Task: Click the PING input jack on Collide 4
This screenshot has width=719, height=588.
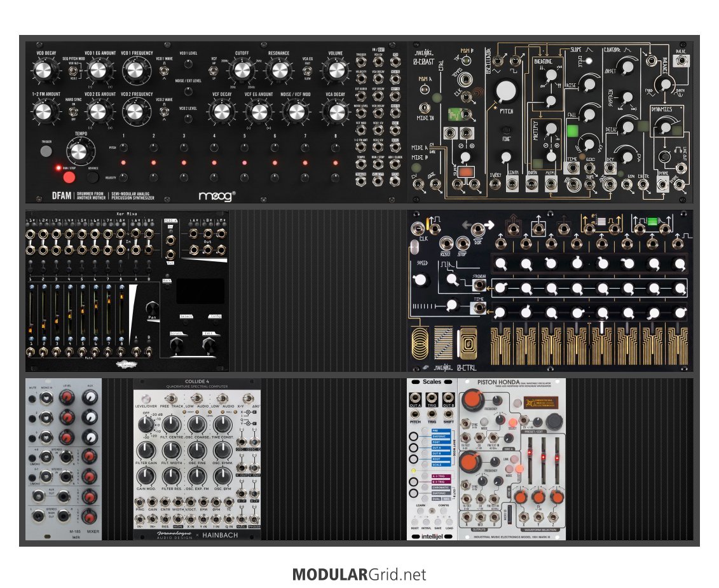Action: tap(139, 502)
